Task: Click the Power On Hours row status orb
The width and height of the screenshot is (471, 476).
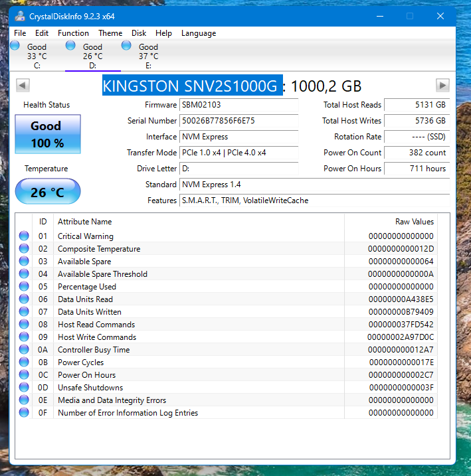Action: coord(24,374)
